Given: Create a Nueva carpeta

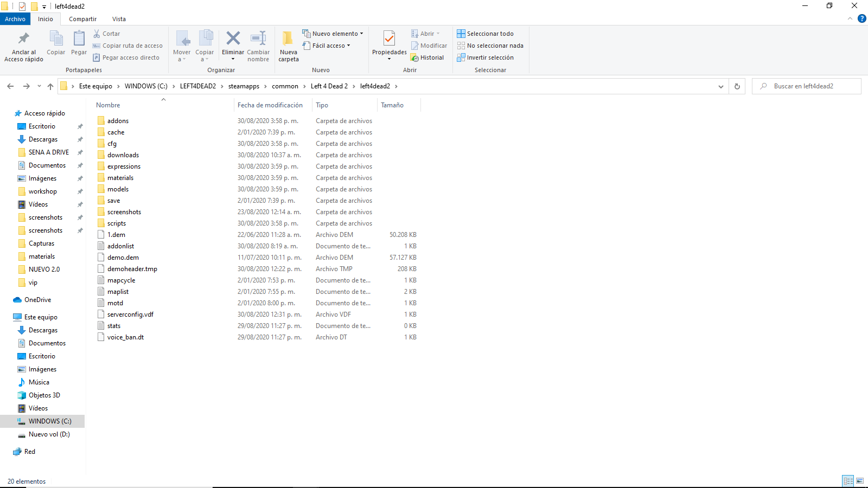Looking at the screenshot, I should pyautogui.click(x=289, y=46).
